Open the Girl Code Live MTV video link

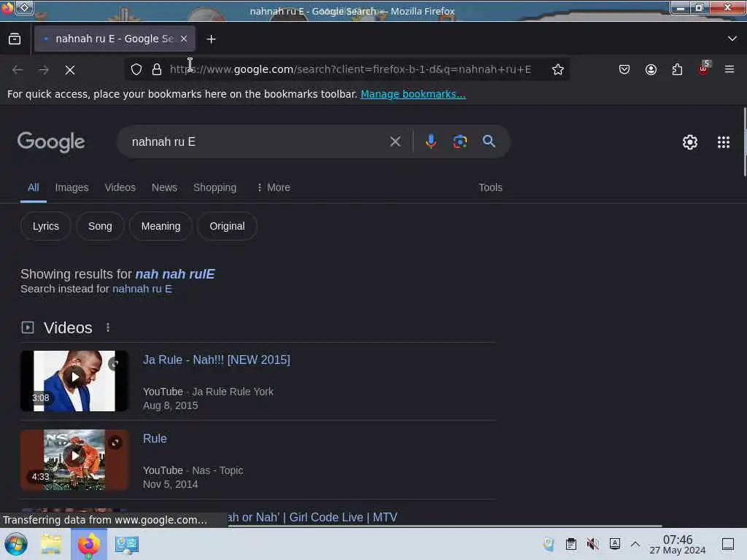point(312,517)
